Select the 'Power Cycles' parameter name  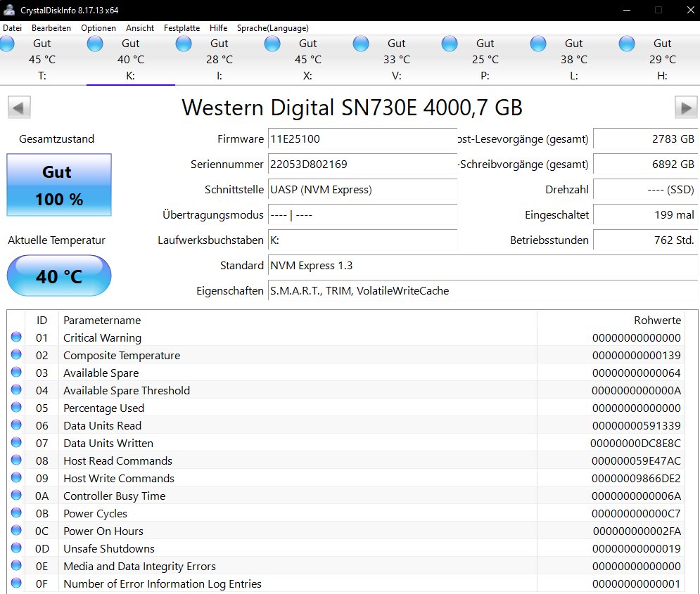[95, 514]
